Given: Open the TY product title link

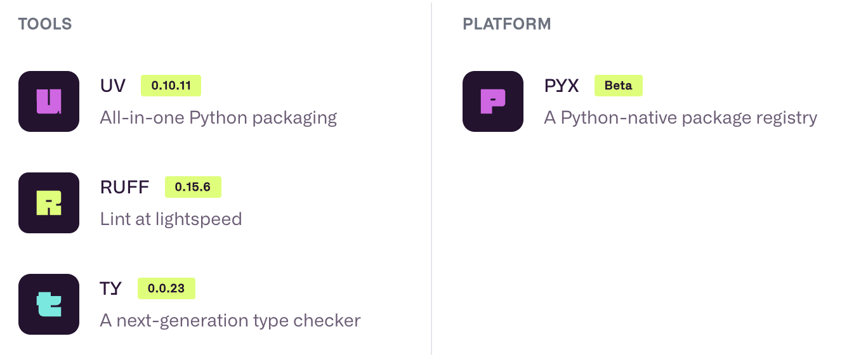Looking at the screenshot, I should [x=110, y=288].
